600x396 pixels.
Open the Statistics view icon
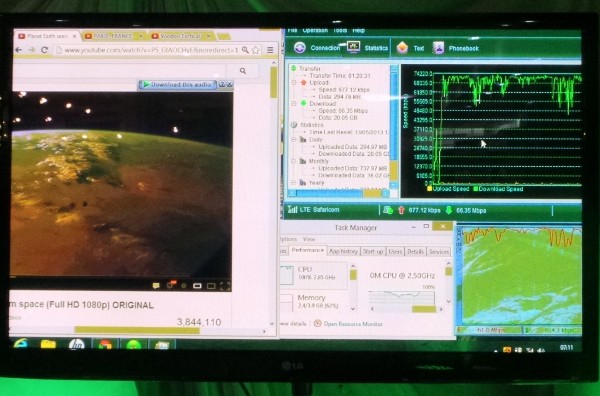tap(353, 47)
